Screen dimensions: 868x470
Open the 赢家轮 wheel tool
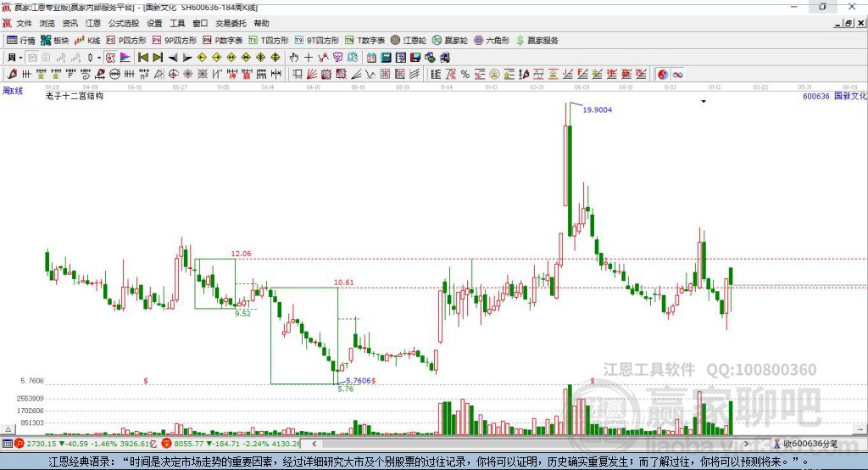450,41
